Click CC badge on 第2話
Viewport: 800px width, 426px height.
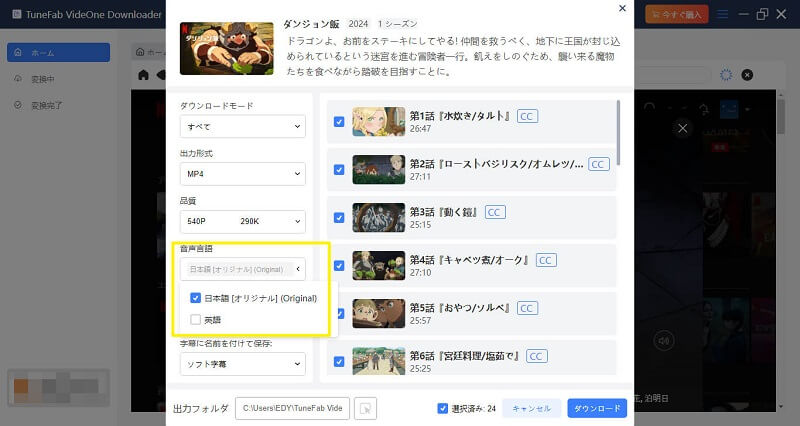(598, 164)
